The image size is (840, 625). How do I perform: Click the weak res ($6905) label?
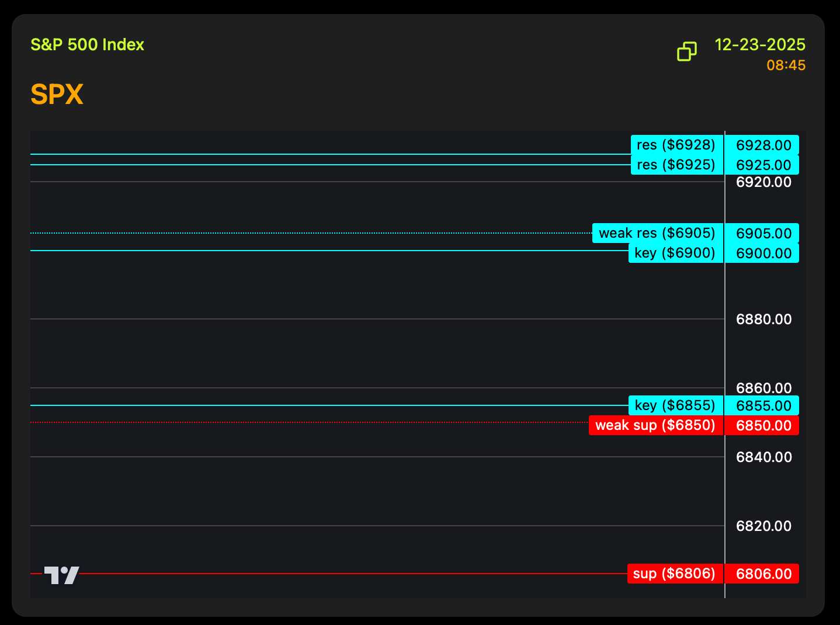657,233
